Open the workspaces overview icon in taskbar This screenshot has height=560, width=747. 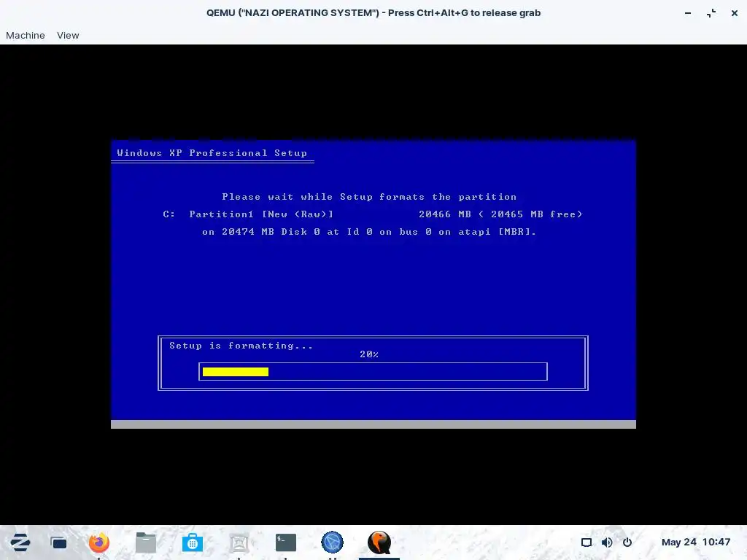pos(58,542)
